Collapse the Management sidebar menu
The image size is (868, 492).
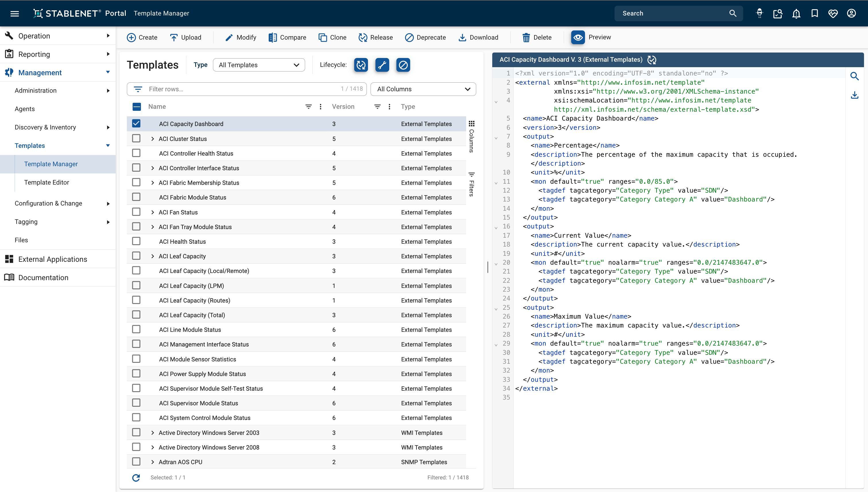pyautogui.click(x=58, y=72)
